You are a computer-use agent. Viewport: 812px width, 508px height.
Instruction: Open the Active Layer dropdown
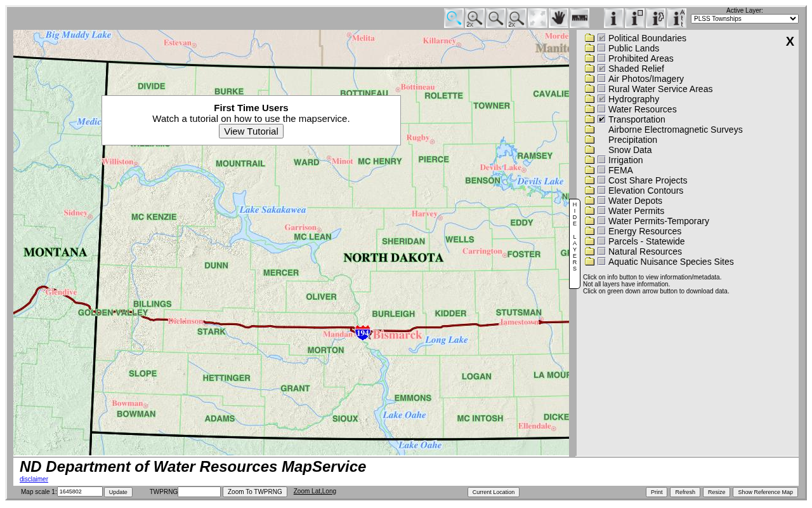pos(744,19)
